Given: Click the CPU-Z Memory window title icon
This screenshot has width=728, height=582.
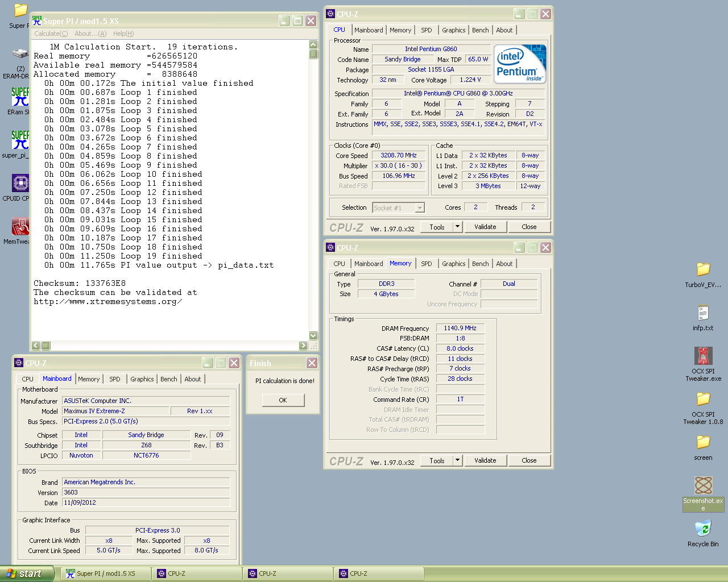Looking at the screenshot, I should [330, 247].
